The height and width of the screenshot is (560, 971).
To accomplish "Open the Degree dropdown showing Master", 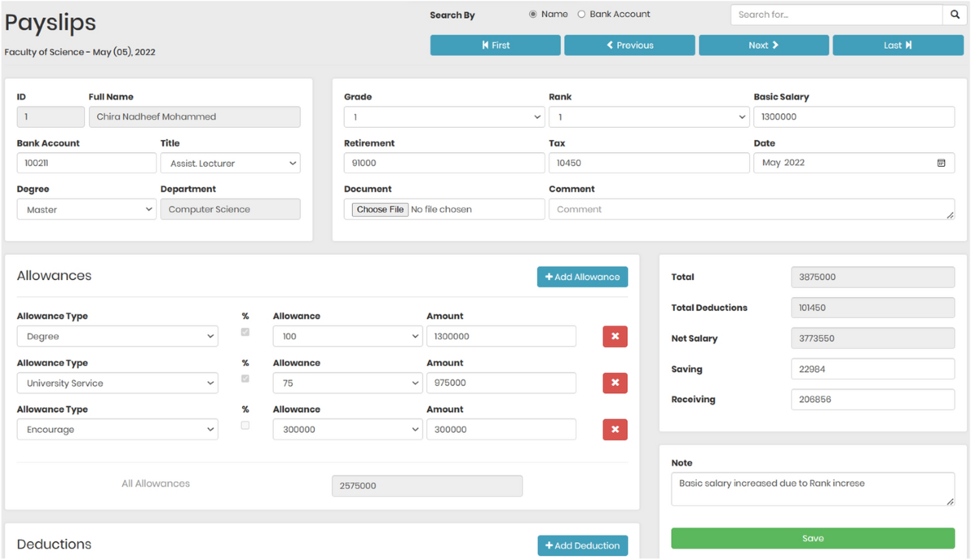I will (x=86, y=210).
